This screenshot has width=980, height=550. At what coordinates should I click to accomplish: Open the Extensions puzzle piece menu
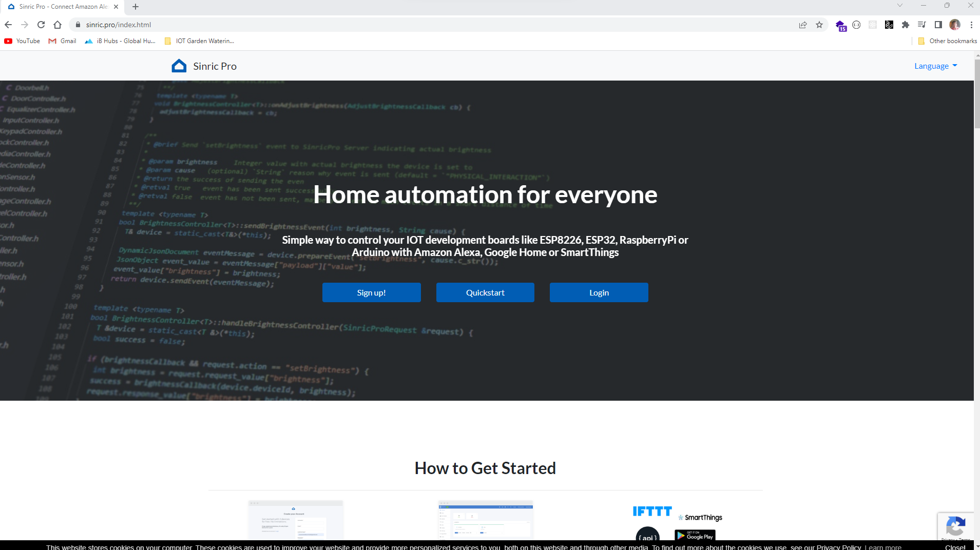[906, 25]
